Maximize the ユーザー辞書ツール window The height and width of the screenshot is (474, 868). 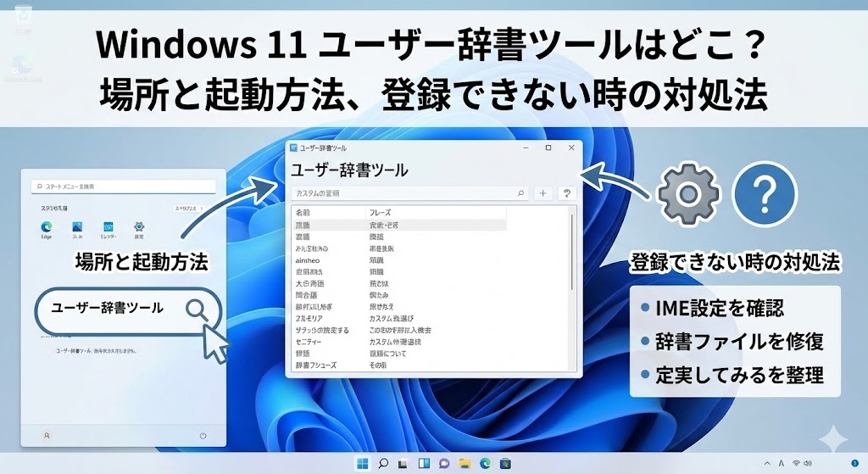(548, 148)
